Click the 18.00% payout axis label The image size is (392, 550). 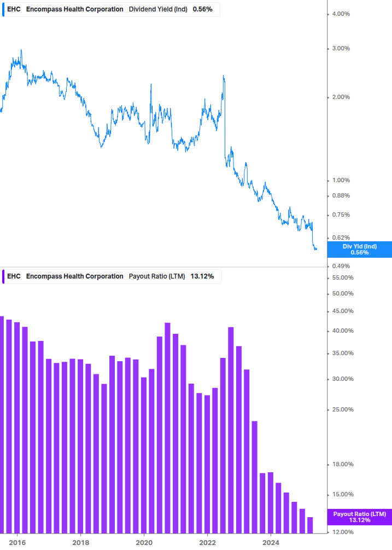[343, 465]
